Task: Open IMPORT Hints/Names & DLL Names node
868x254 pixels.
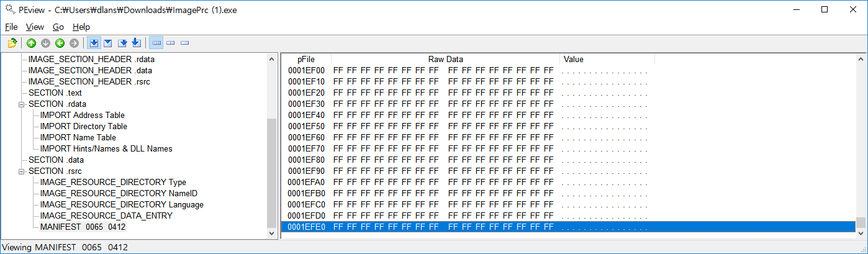Action: pyautogui.click(x=106, y=148)
